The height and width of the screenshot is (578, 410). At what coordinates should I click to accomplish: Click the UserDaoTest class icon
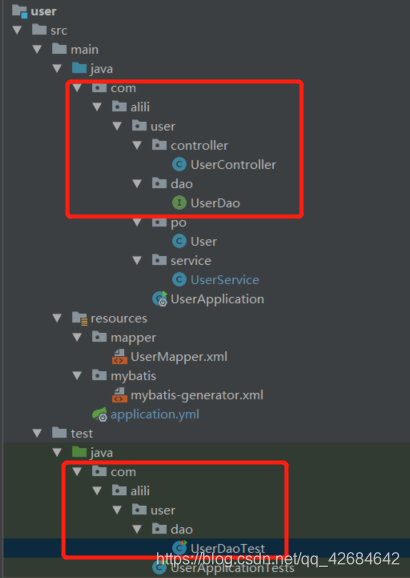point(179,548)
